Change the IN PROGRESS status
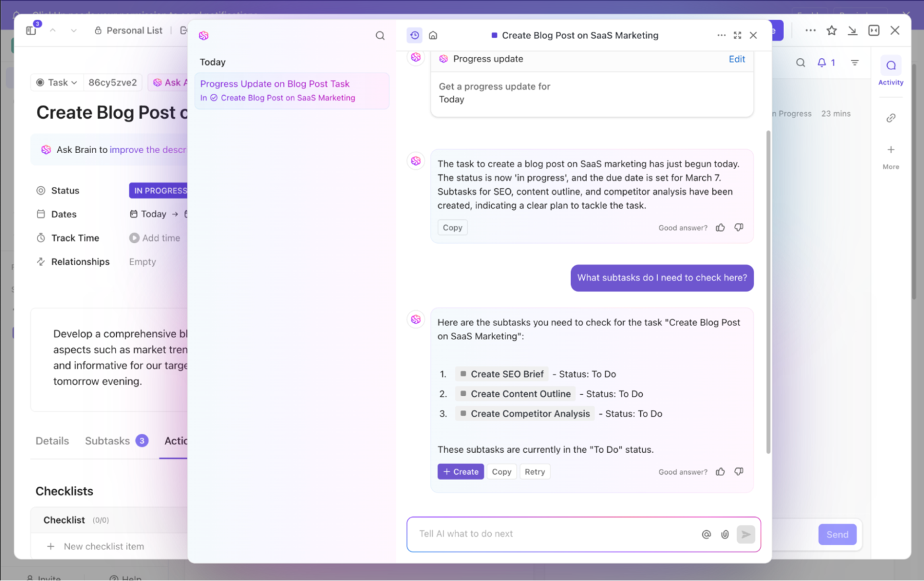 [x=158, y=191]
